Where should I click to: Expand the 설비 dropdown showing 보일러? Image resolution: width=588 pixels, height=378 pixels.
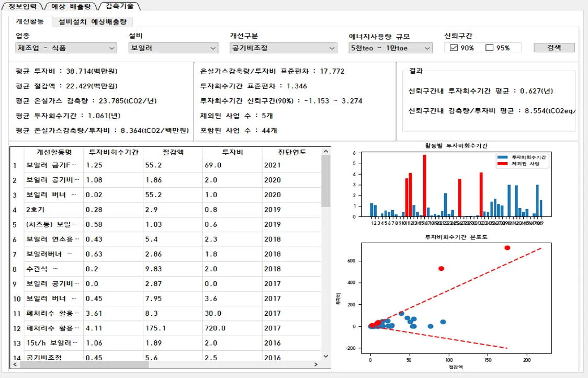pyautogui.click(x=173, y=48)
